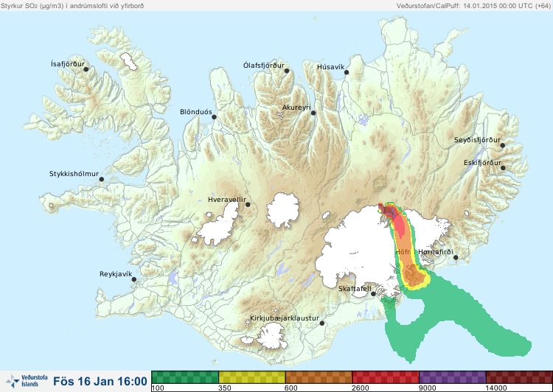Click the Skaftafell marker dot
Image resolution: width=553 pixels, height=392 pixels.
coord(373,294)
